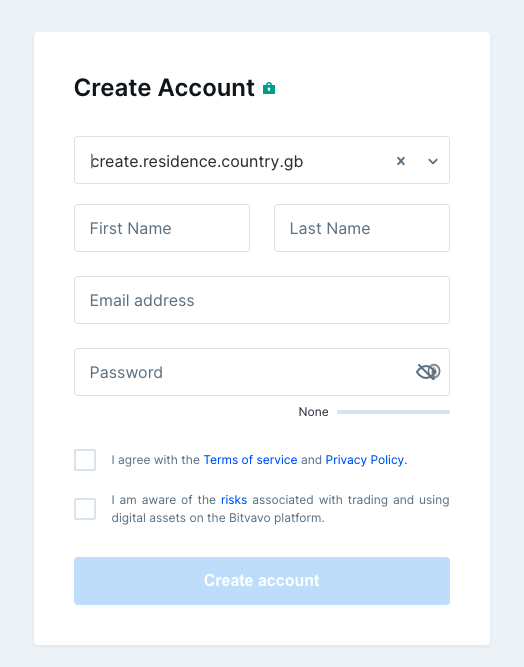Open the Privacy Policy link
Screen dimensions: 524x667
(x=366, y=460)
